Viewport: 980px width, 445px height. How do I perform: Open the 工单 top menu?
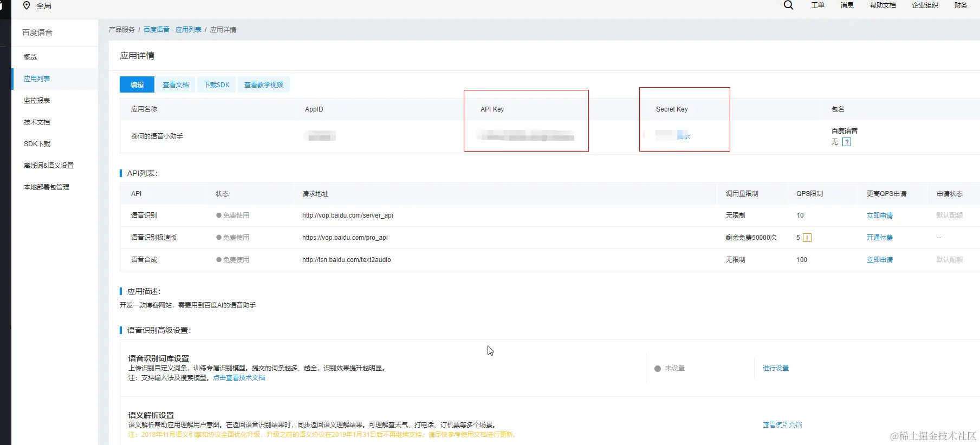(818, 5)
